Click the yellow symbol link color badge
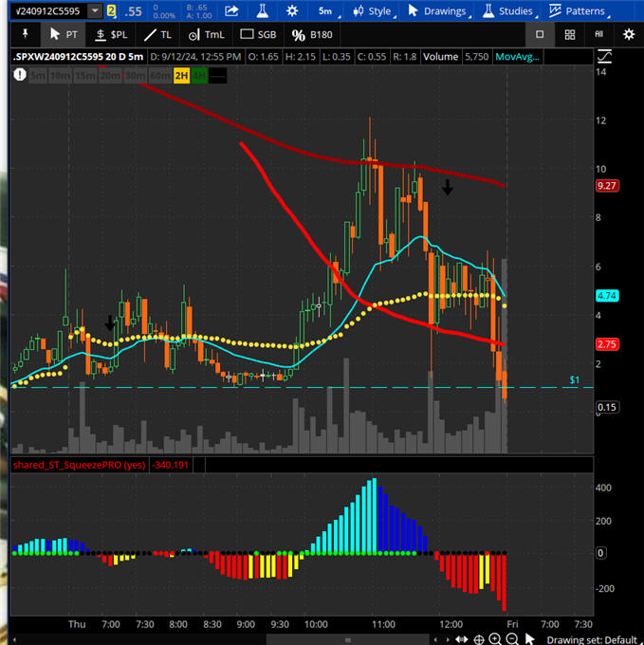Image resolution: width=644 pixels, height=645 pixels. tap(112, 11)
